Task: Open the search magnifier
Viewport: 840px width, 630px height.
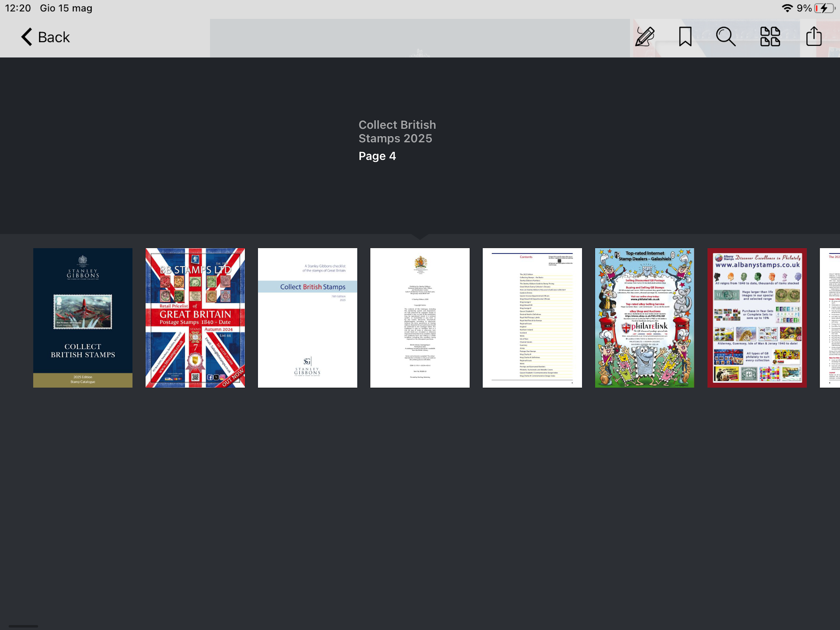Action: 725,37
